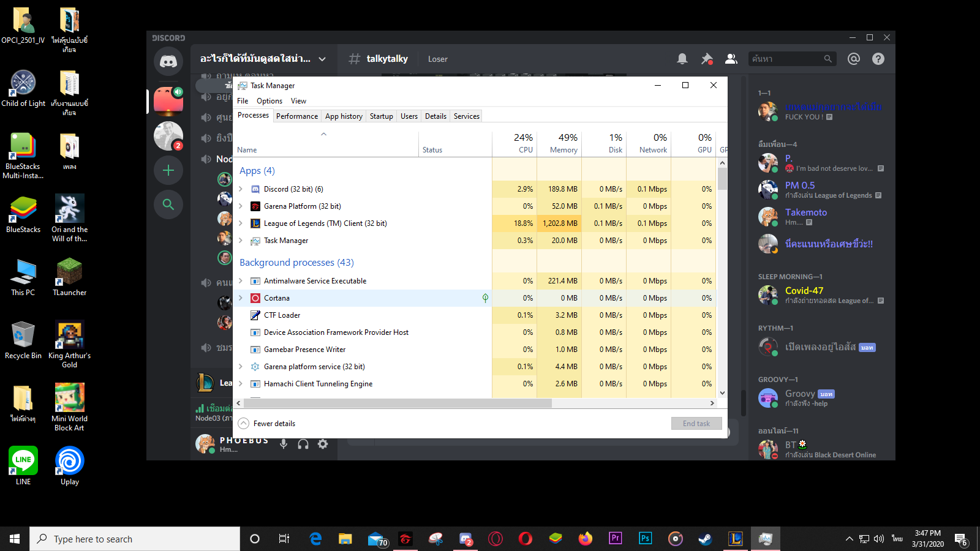980x551 pixels.
Task: Sort processes by CPU column
Action: (x=514, y=143)
